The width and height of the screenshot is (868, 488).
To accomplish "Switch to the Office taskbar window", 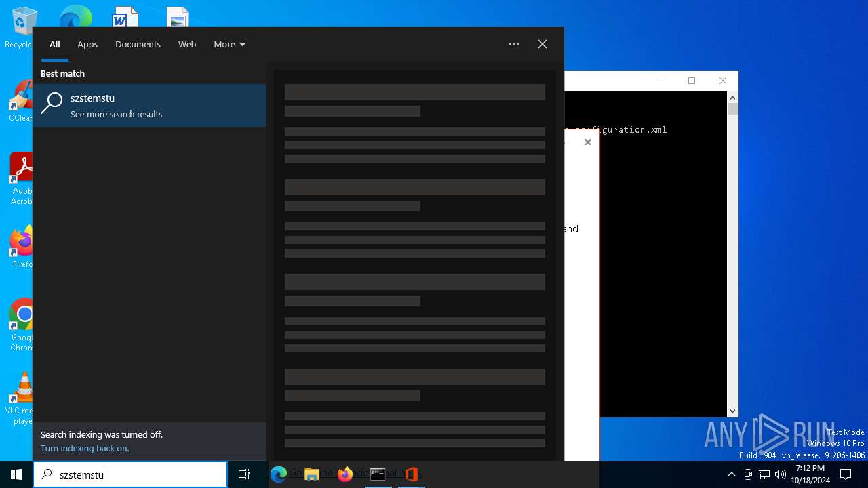I will 411,474.
